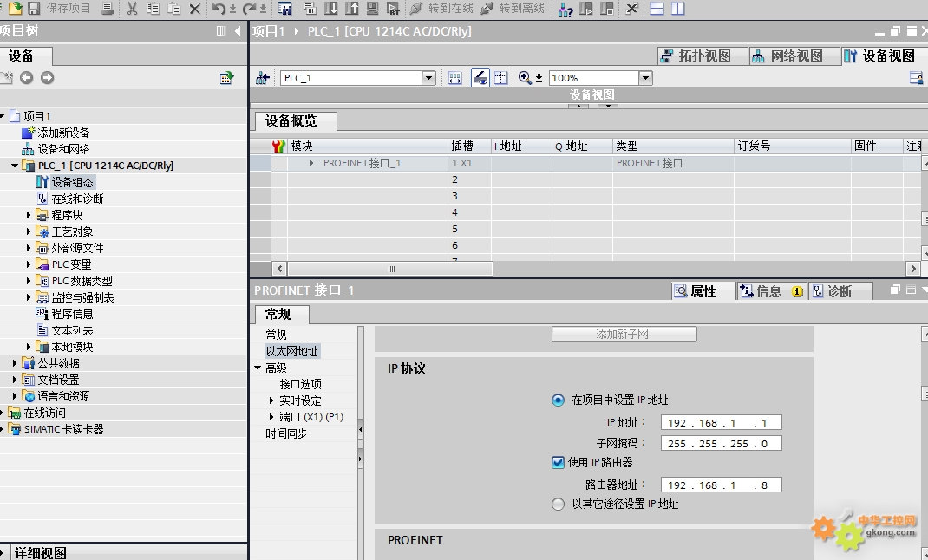Image resolution: width=928 pixels, height=560 pixels.
Task: Click the save project floppy disk icon
Action: click(x=34, y=9)
